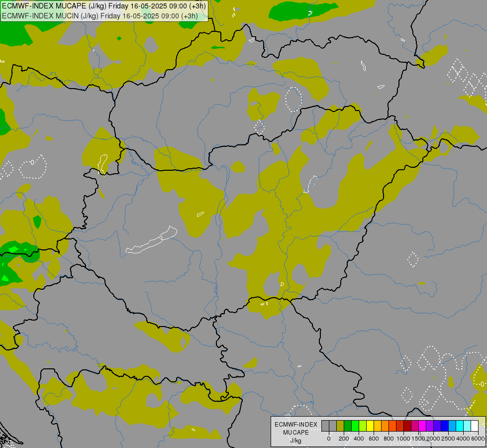The image size is (487, 448).
Task: Pick the olive legend color swatch
Action: click(340, 426)
